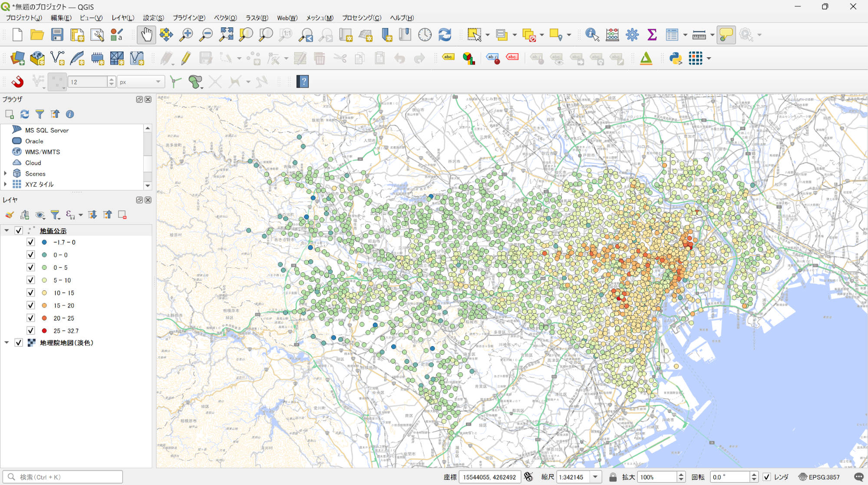Click the Zoom Out magnifier tool
Image resolution: width=868 pixels, height=485 pixels.
(206, 35)
